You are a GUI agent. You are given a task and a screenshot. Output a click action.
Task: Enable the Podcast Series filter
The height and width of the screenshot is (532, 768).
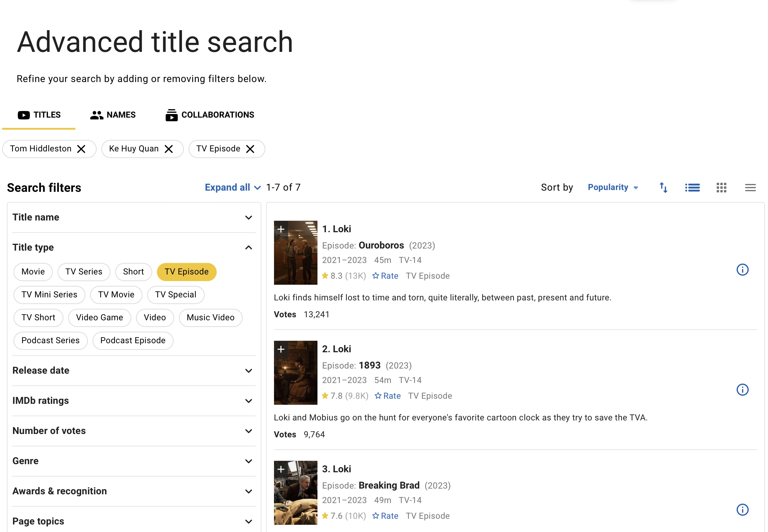pos(50,340)
